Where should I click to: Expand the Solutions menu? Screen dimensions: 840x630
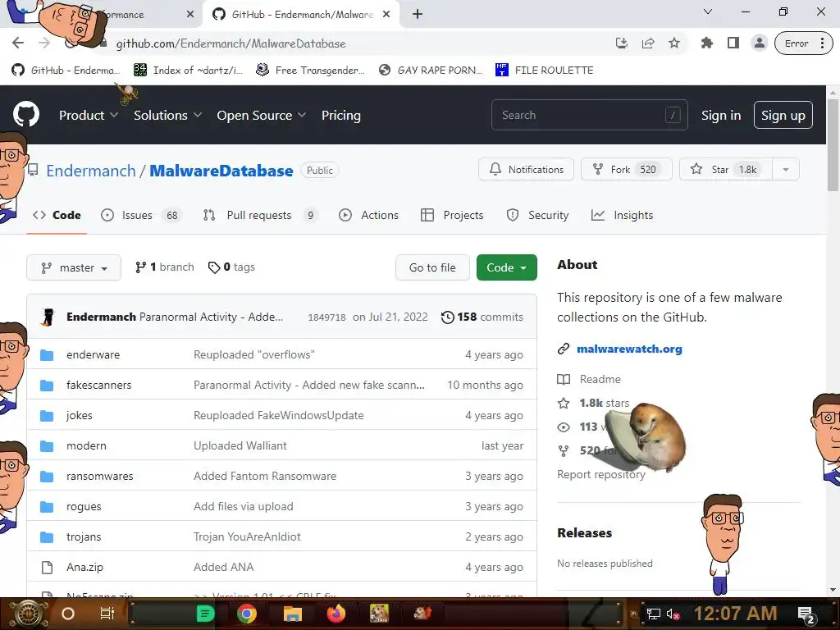point(167,115)
